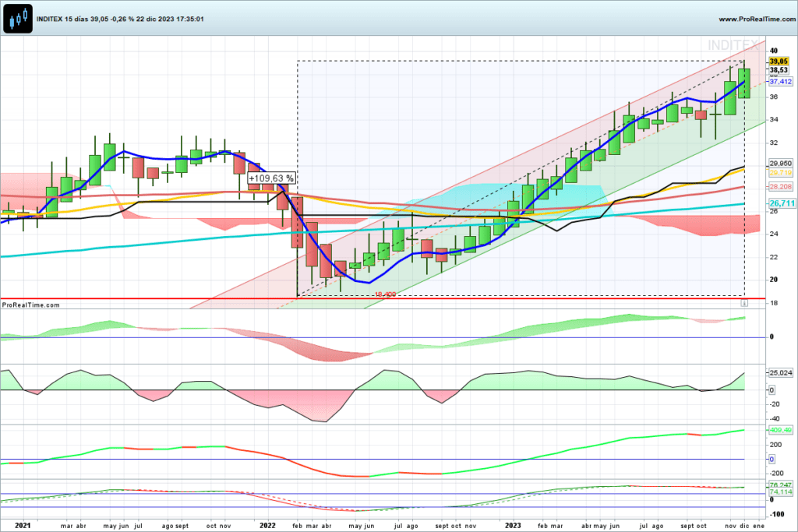
Task: Click the 2022 year label on time axis
Action: pos(267,526)
